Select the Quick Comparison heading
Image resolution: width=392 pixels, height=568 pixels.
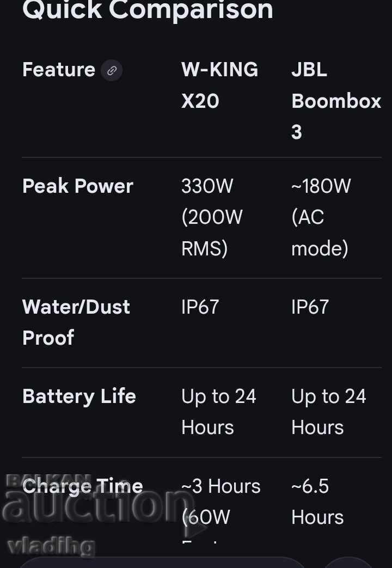click(148, 10)
